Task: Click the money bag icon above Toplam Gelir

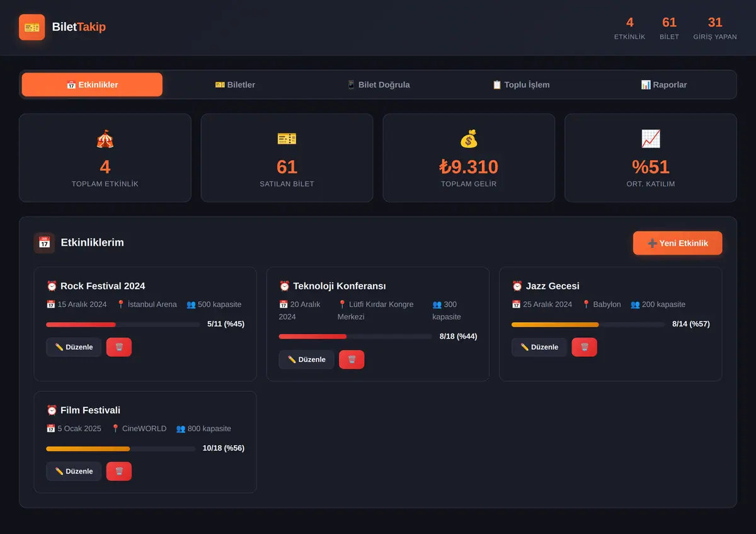Action: 469,139
